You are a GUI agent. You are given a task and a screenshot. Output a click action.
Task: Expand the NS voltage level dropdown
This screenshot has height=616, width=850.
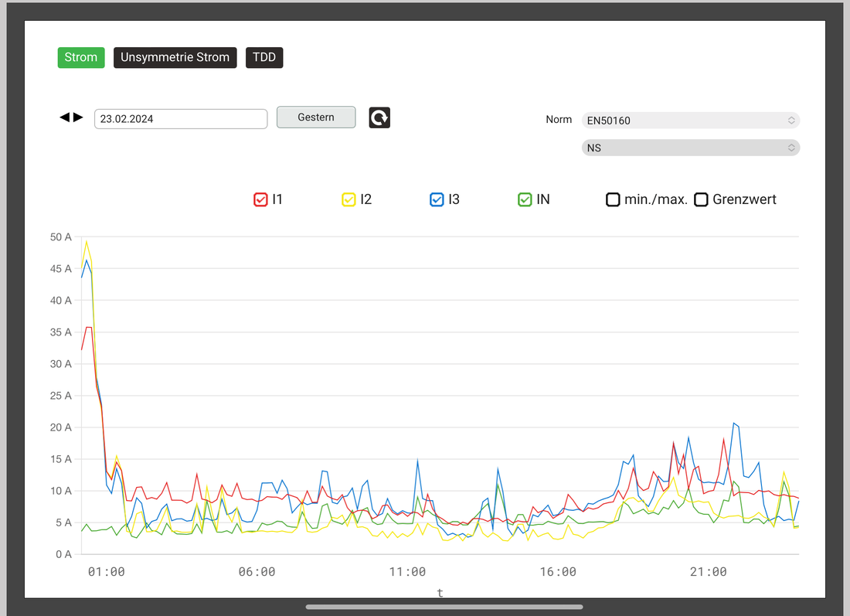point(690,148)
